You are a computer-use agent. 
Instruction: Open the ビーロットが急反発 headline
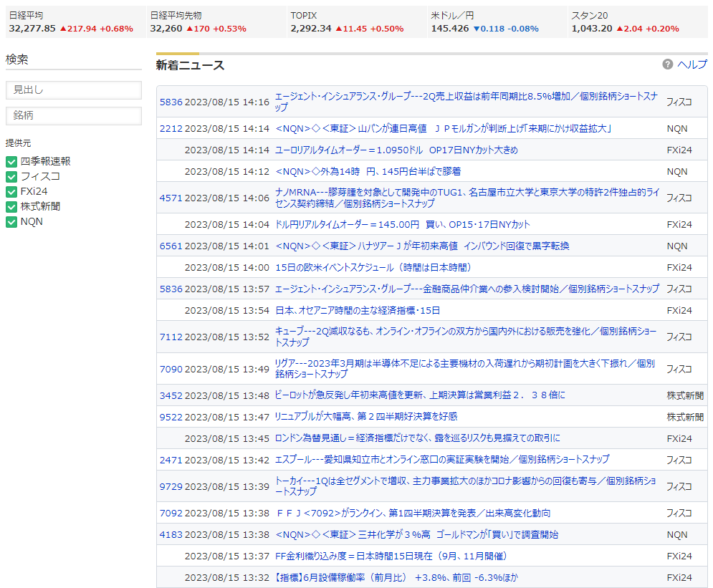(x=420, y=395)
